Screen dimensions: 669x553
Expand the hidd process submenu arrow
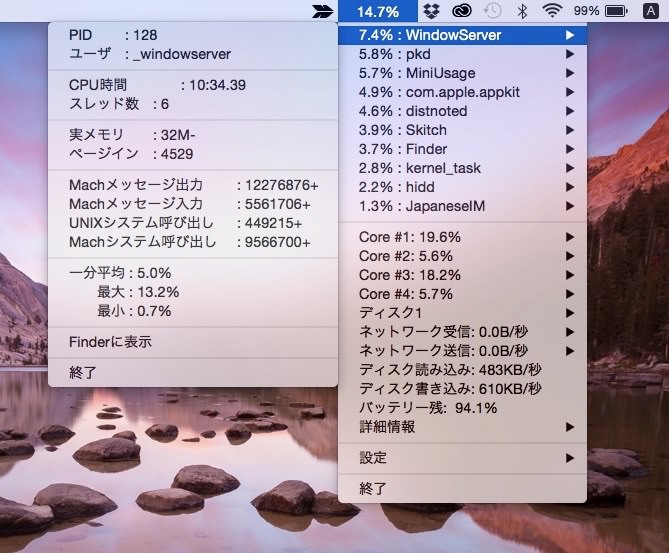coord(570,187)
